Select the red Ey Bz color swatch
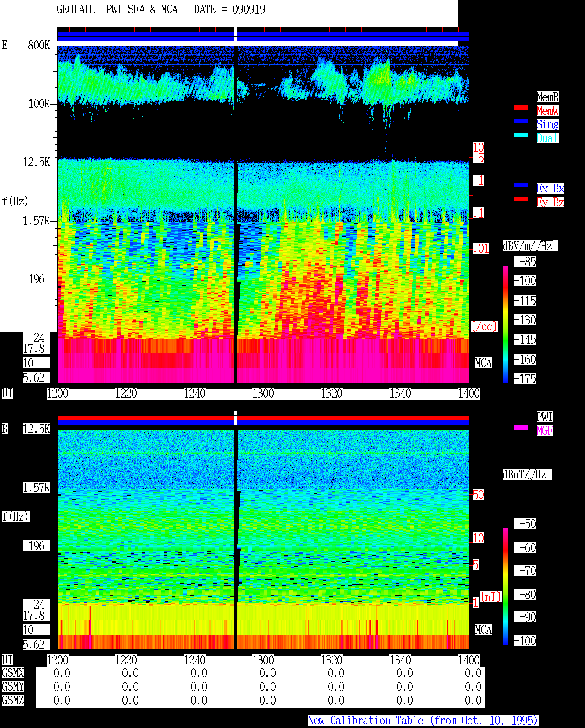The image size is (585, 728). 521,199
